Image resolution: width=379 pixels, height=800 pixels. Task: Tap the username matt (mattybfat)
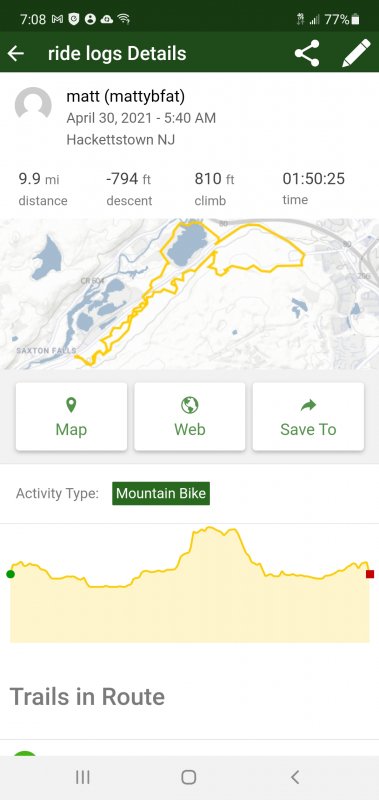point(125,96)
